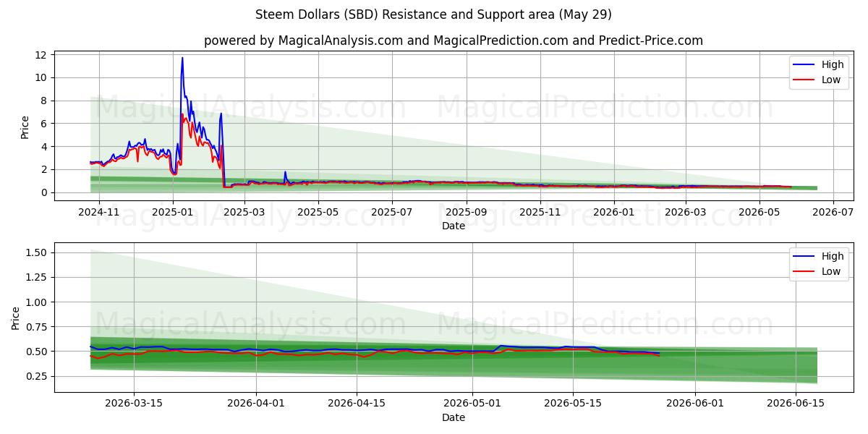This screenshot has width=868, height=434.
Task: Click the '0.75' price tick on the bottom chart
Action: [37, 327]
